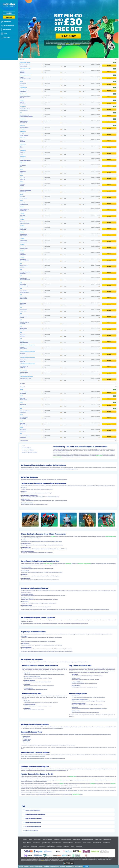
Task: Select the Slots sidebar icon
Action: [2, 33]
